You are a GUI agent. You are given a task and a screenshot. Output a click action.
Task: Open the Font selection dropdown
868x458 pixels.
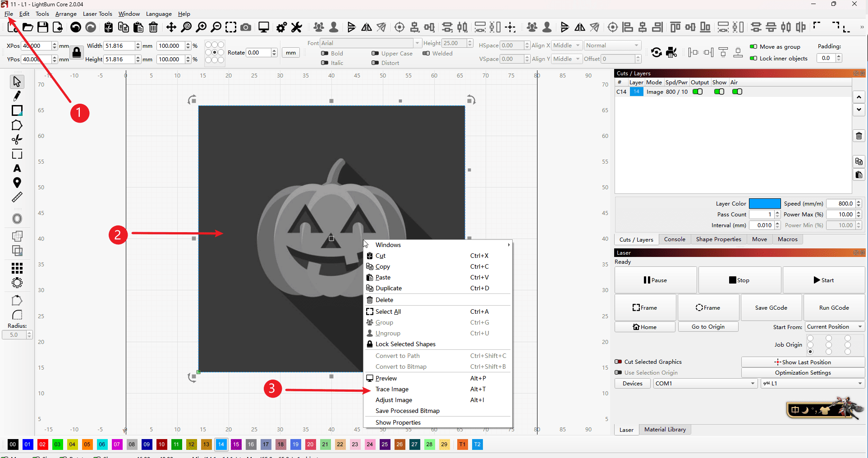pos(370,43)
